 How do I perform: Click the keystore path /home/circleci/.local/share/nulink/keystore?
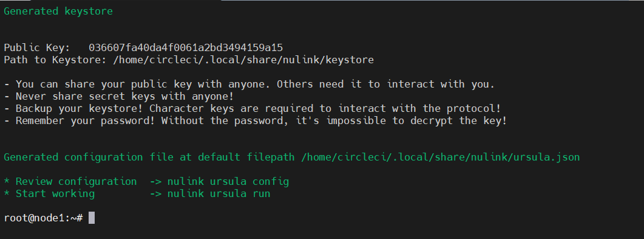(x=243, y=60)
